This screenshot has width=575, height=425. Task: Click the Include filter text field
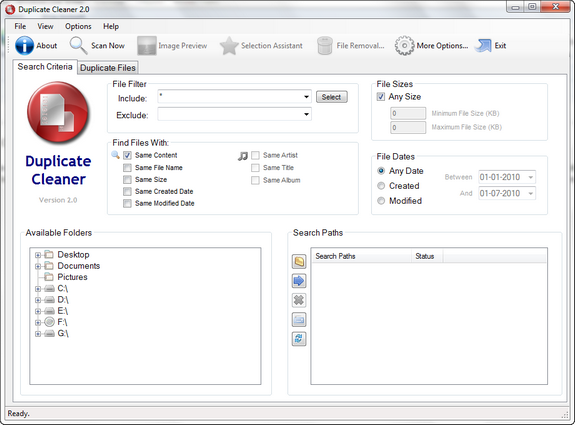pyautogui.click(x=230, y=97)
